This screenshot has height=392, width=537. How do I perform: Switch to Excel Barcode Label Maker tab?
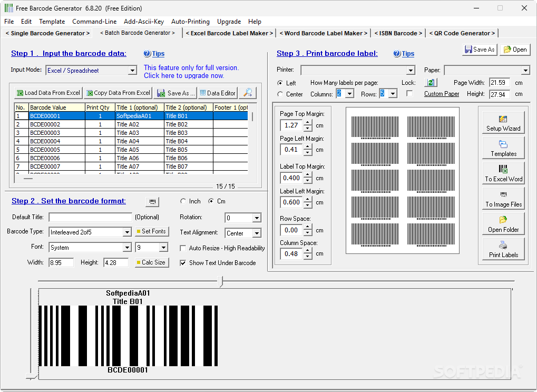click(x=229, y=33)
